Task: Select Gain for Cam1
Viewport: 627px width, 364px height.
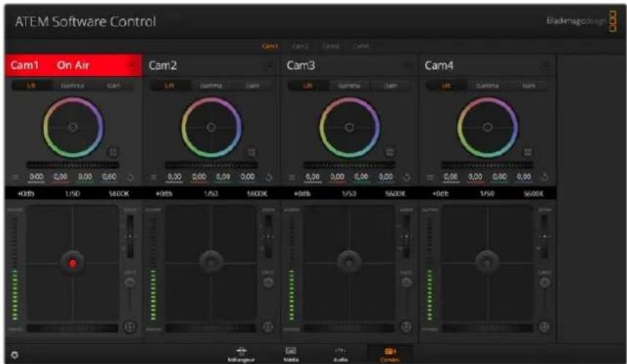Action: [113, 86]
